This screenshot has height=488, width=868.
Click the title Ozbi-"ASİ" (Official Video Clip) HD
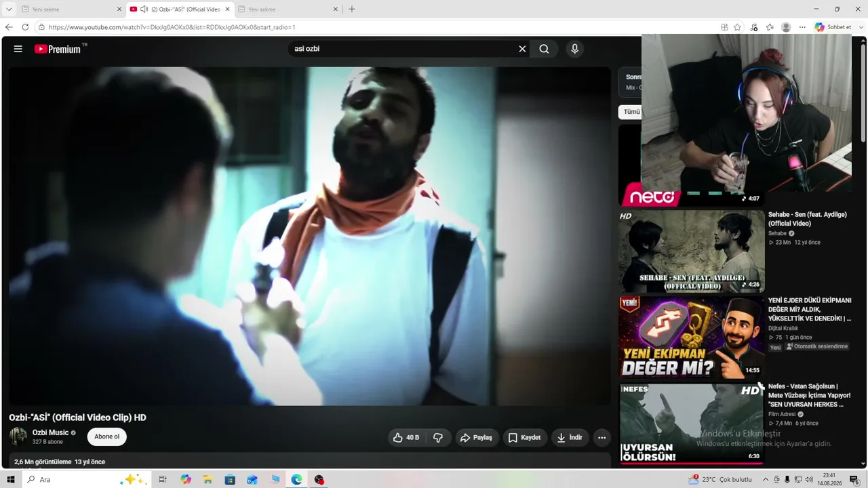(77, 418)
